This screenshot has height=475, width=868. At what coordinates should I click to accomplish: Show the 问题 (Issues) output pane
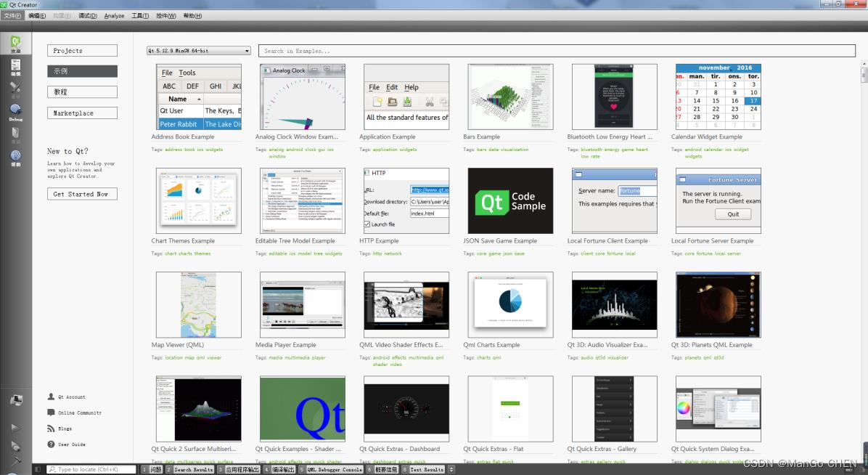152,469
